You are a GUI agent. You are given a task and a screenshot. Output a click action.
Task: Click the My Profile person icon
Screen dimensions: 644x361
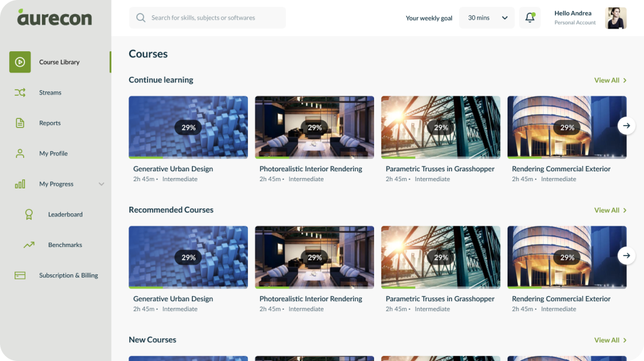(x=20, y=154)
